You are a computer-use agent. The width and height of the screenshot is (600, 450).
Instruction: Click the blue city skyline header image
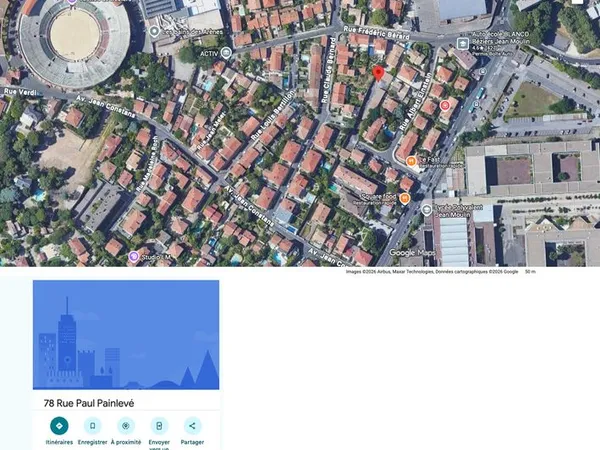click(x=126, y=335)
